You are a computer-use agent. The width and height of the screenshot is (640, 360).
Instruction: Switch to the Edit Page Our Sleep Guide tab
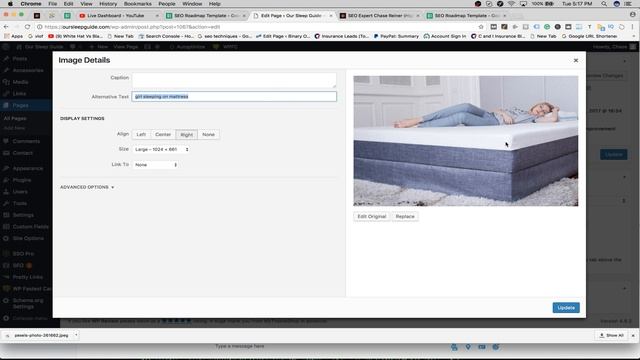pos(292,16)
